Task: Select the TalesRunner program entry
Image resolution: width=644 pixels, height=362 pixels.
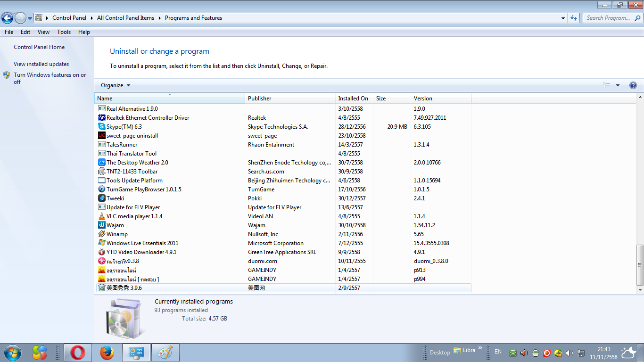Action: 283,145
